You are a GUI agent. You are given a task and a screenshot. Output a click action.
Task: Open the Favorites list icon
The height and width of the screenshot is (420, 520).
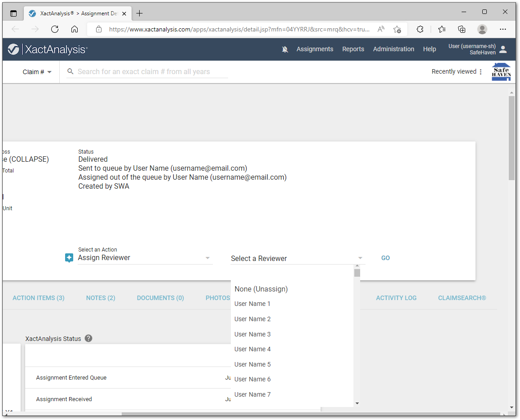click(442, 29)
